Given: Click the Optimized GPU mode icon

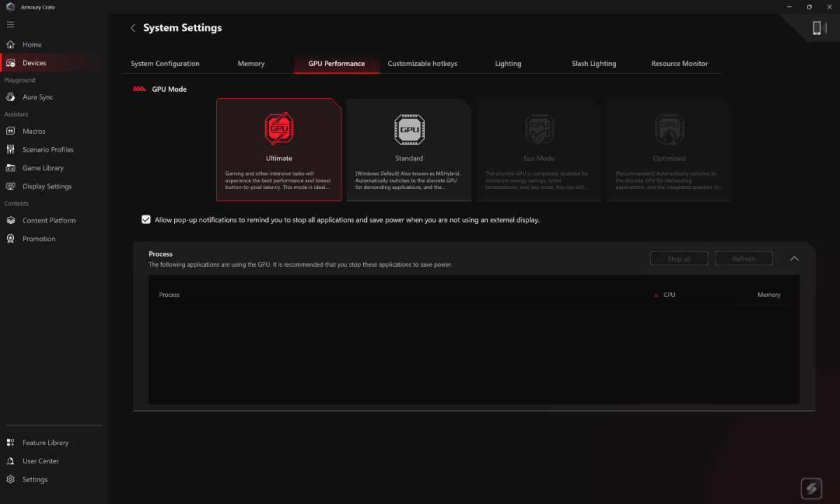Looking at the screenshot, I should coord(669,129).
